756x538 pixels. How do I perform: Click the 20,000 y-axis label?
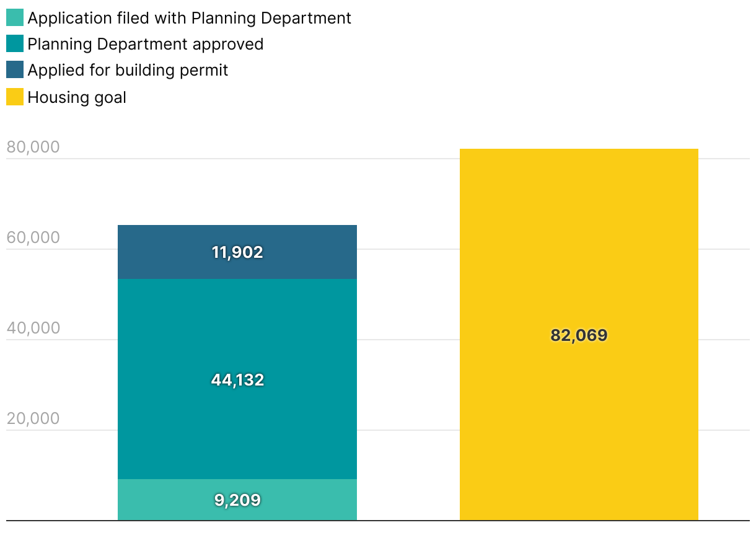coord(33,418)
